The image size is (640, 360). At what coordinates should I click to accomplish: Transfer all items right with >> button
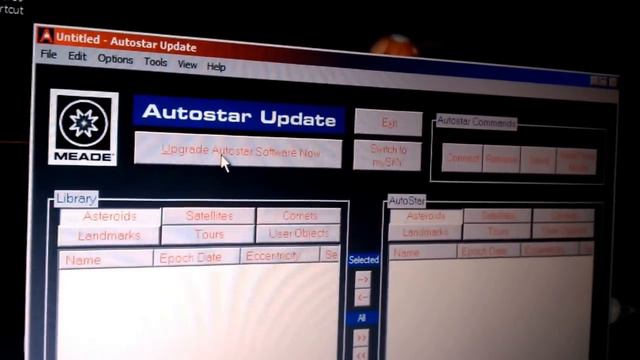[362, 338]
